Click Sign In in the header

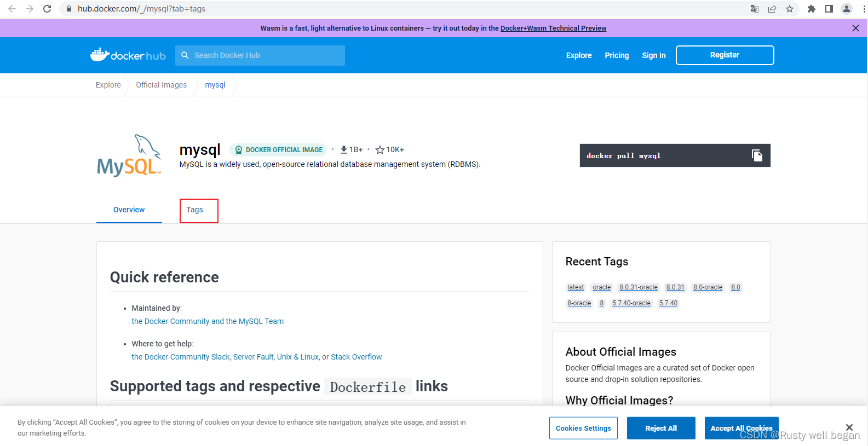(x=654, y=55)
